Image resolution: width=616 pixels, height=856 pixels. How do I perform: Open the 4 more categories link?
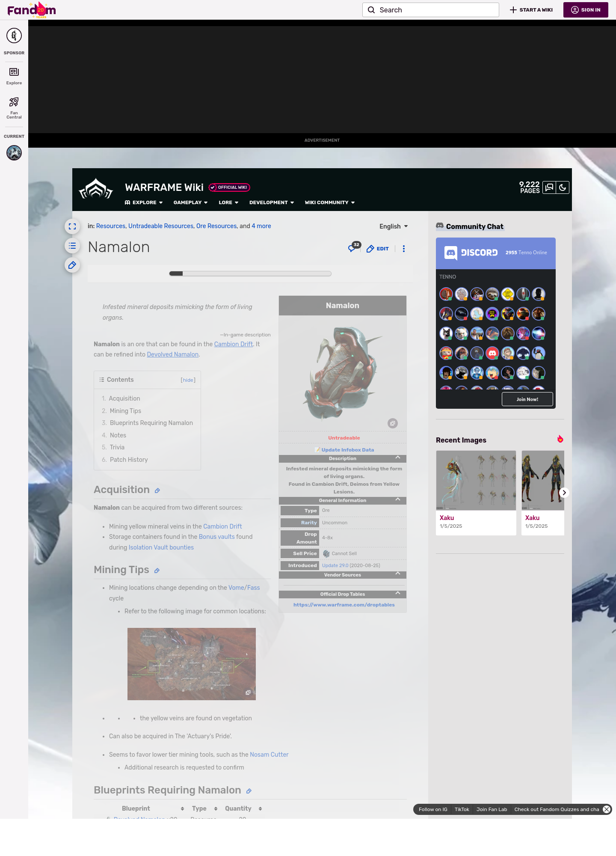point(261,226)
